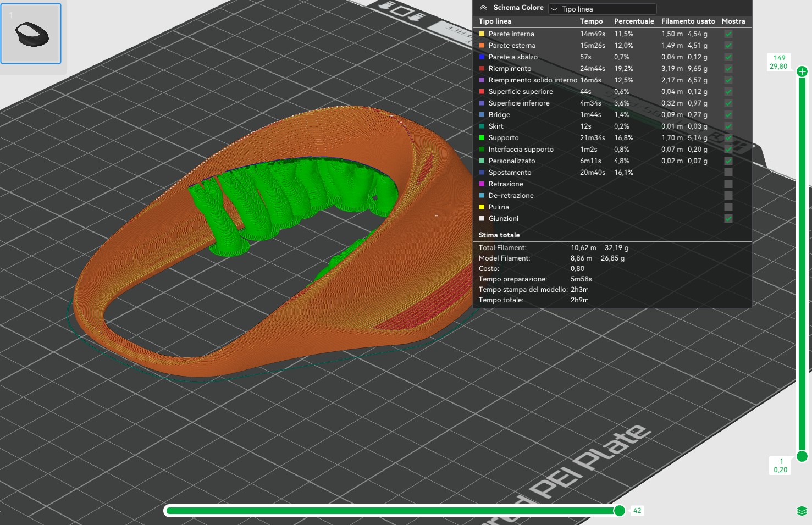The width and height of the screenshot is (812, 525).
Task: Toggle Interfaccia supporto checkbox
Action: tap(728, 149)
